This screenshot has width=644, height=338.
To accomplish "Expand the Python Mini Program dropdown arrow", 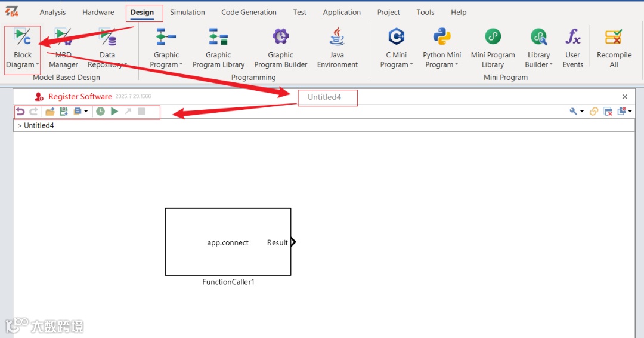I will (456, 64).
